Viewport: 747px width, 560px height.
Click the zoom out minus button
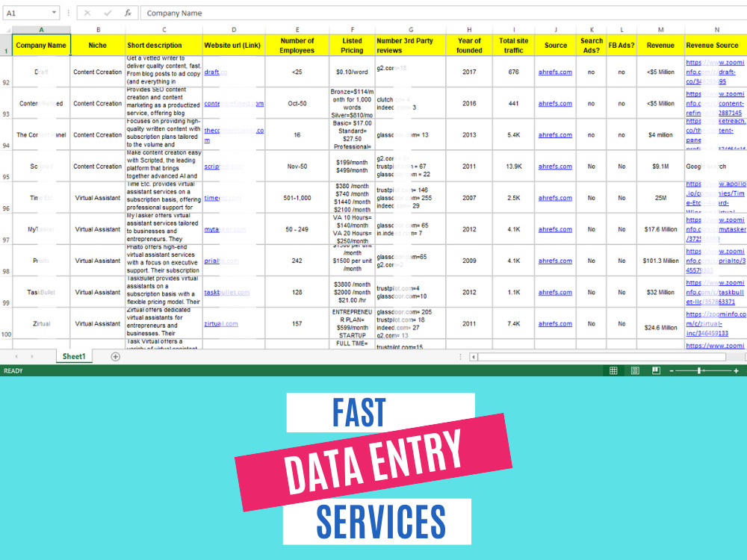coord(672,370)
